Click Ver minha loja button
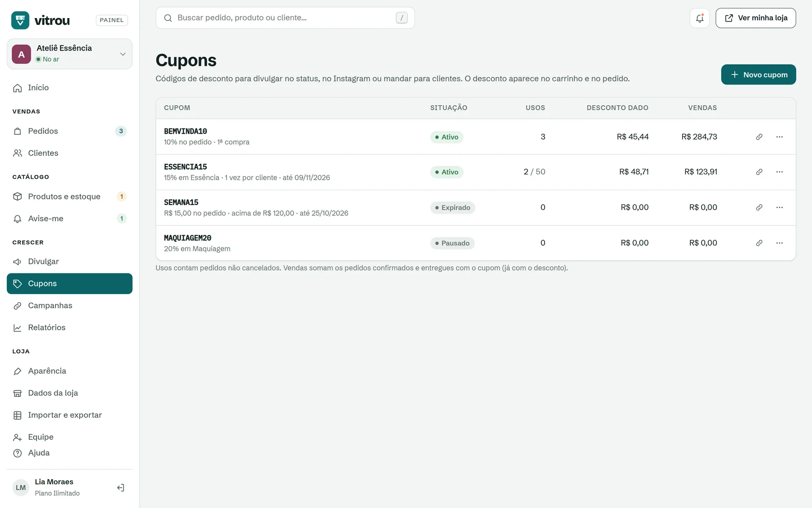 click(x=756, y=18)
